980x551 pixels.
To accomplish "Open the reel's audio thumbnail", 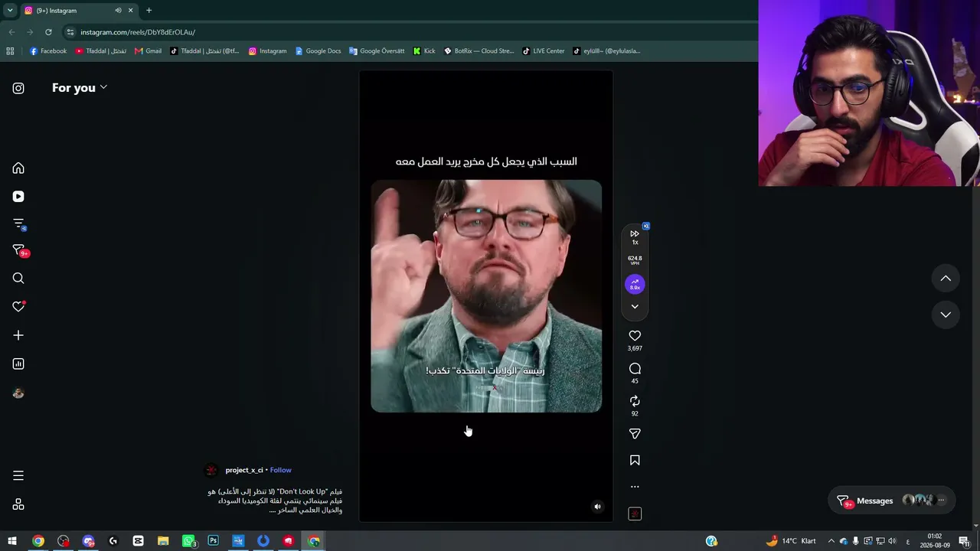I will [x=635, y=514].
